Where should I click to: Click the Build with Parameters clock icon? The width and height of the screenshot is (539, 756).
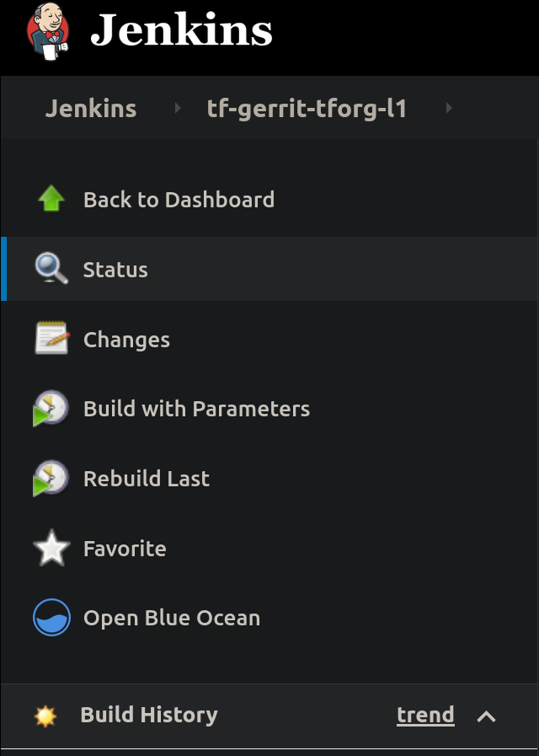[x=51, y=409]
